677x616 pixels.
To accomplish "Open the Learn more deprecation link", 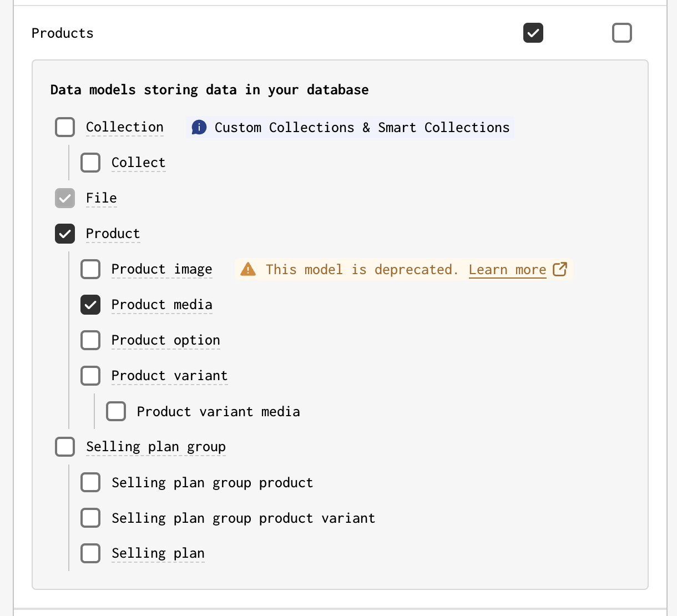I will (507, 270).
